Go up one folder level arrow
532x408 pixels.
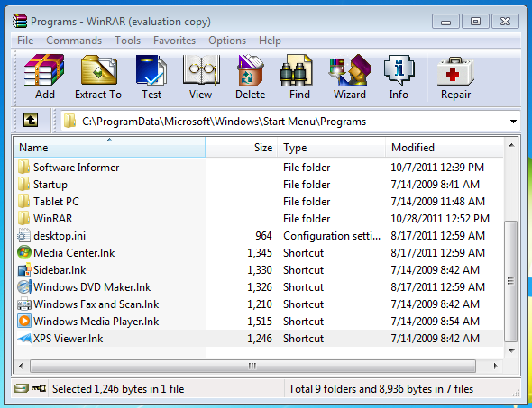(x=31, y=121)
